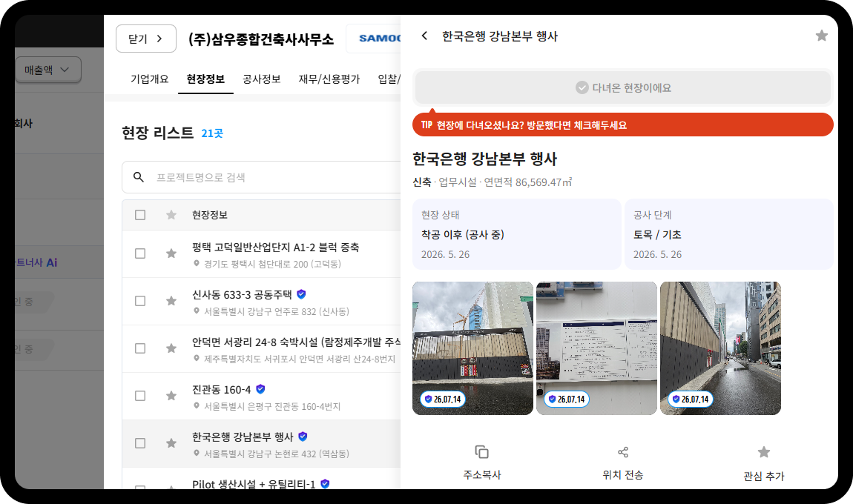Click the 공사 단계 토목 / 기초 card
Screen dimensions: 853x504
point(729,233)
